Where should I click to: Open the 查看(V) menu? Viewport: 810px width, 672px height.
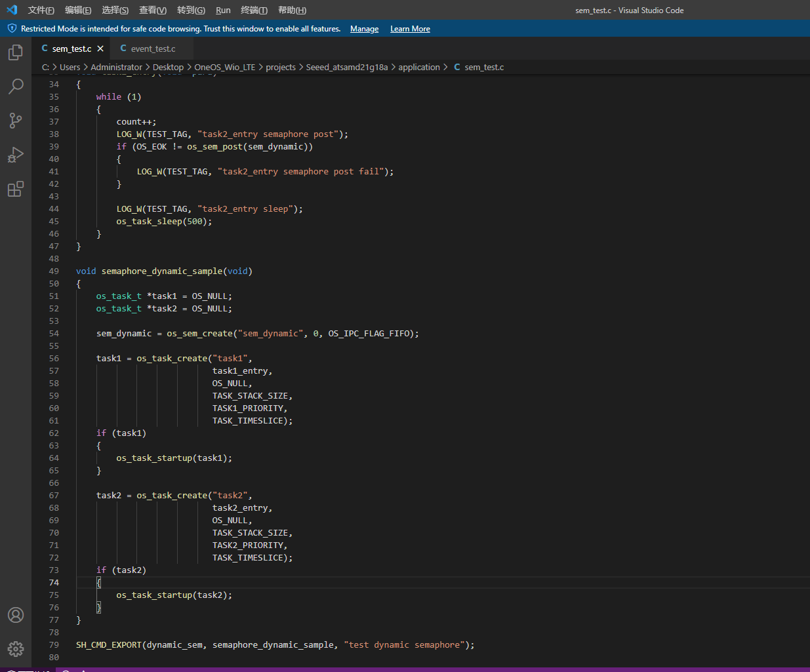(153, 10)
